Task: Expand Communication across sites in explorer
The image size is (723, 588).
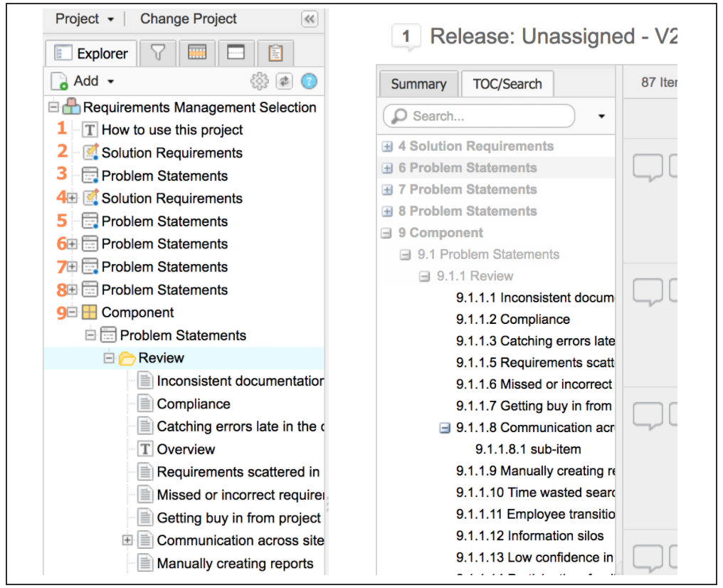Action: (x=127, y=540)
